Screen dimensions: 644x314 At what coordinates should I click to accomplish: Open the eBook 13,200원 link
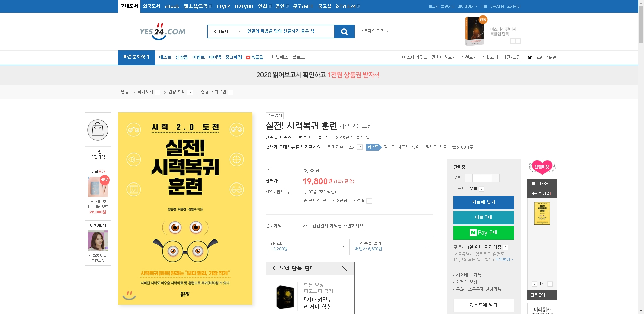click(x=307, y=247)
